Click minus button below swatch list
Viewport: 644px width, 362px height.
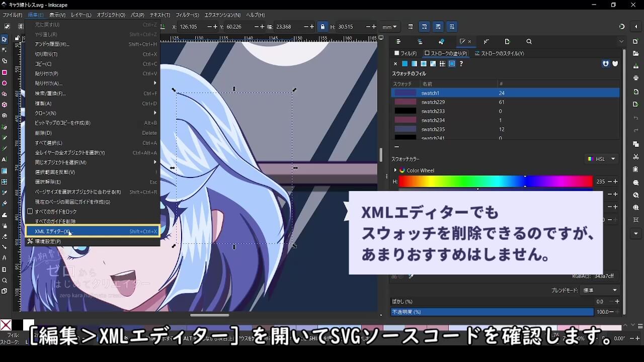click(396, 147)
